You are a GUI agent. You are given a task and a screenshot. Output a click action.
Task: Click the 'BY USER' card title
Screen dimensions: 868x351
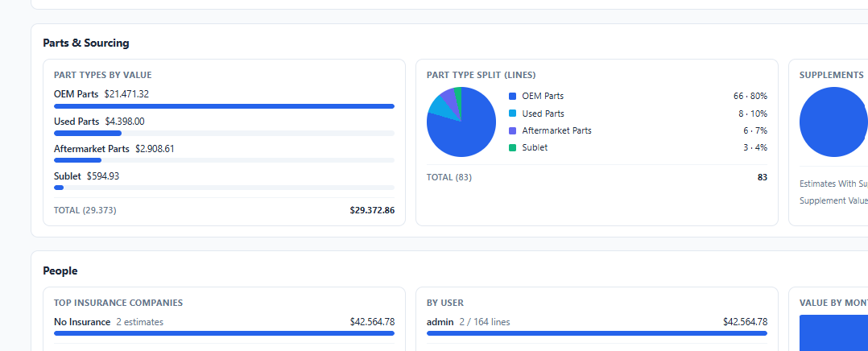point(445,303)
